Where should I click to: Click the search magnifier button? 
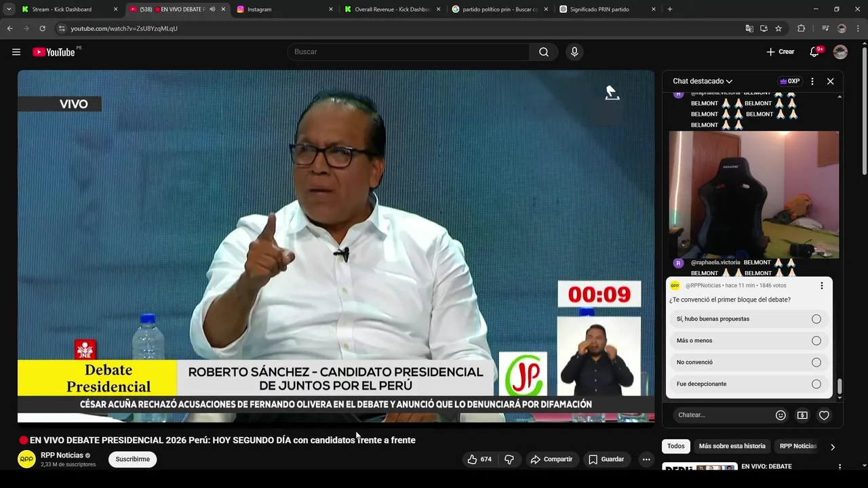[x=544, y=52]
